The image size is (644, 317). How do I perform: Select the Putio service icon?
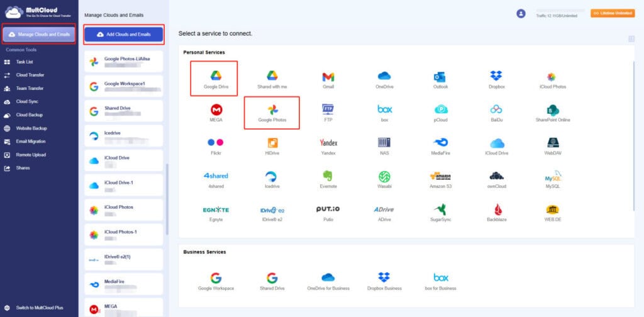coord(328,209)
